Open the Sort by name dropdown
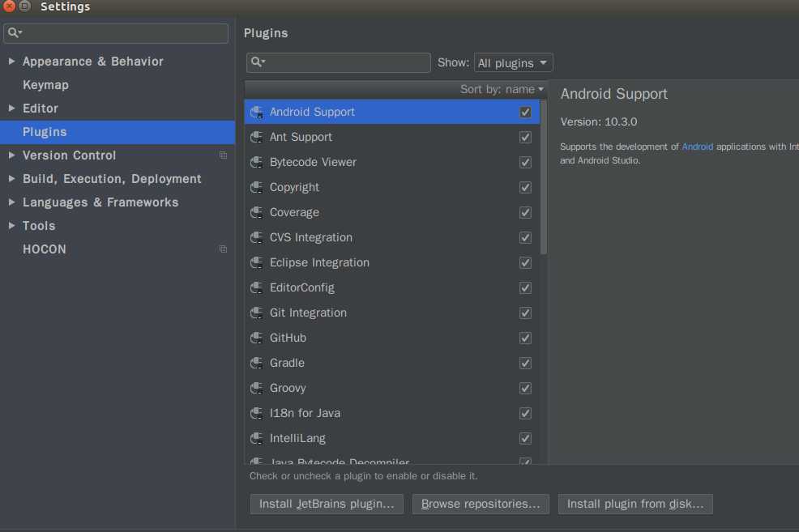Image resolution: width=799 pixels, height=532 pixels. pyautogui.click(x=502, y=89)
